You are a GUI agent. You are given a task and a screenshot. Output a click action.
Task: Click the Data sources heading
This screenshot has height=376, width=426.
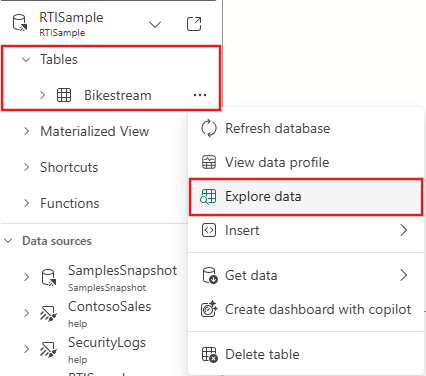click(57, 241)
